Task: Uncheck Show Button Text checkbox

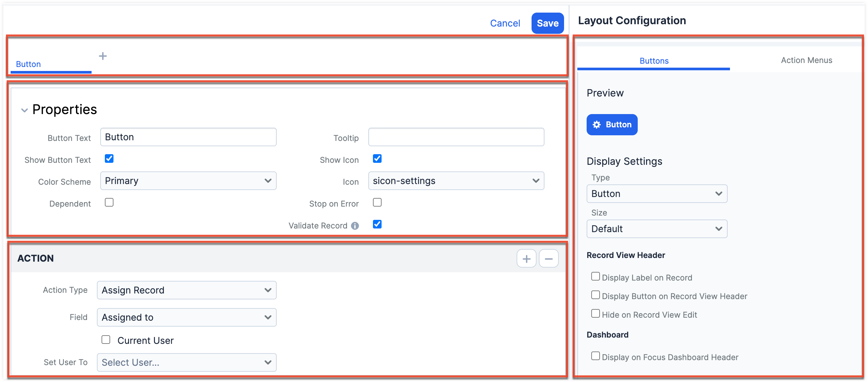Action: click(x=109, y=159)
